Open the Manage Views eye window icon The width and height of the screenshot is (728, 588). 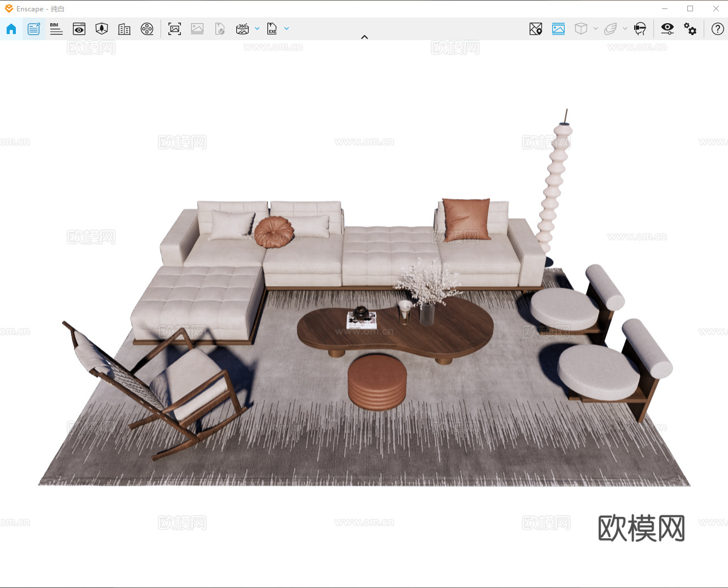(x=79, y=29)
